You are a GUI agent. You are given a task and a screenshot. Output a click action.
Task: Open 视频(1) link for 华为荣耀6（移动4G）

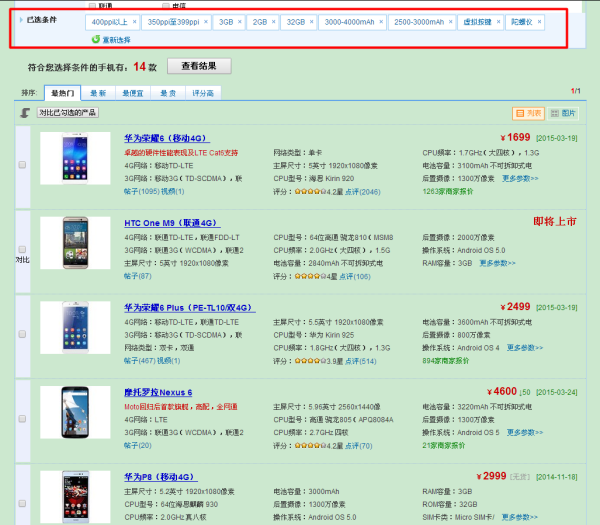173,191
